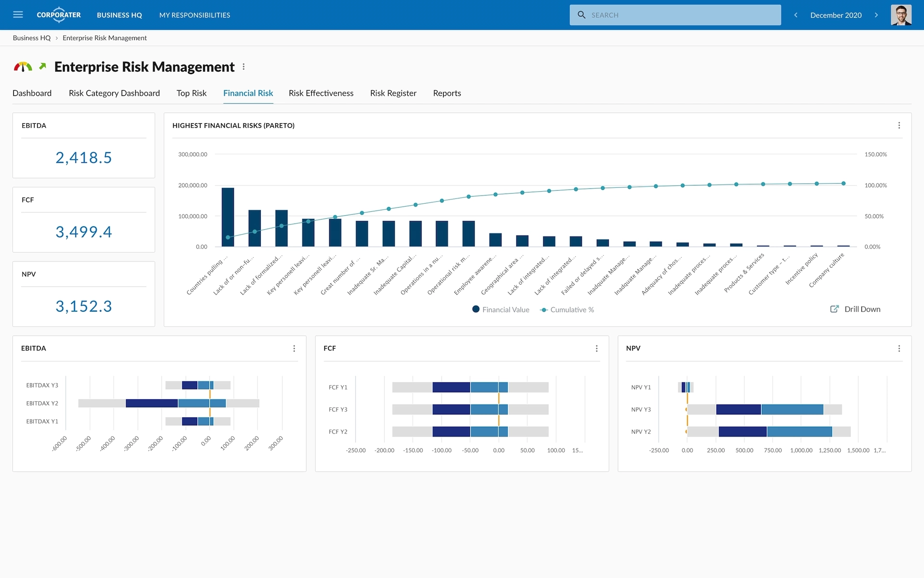Click Business HQ breadcrumb link

click(x=32, y=38)
